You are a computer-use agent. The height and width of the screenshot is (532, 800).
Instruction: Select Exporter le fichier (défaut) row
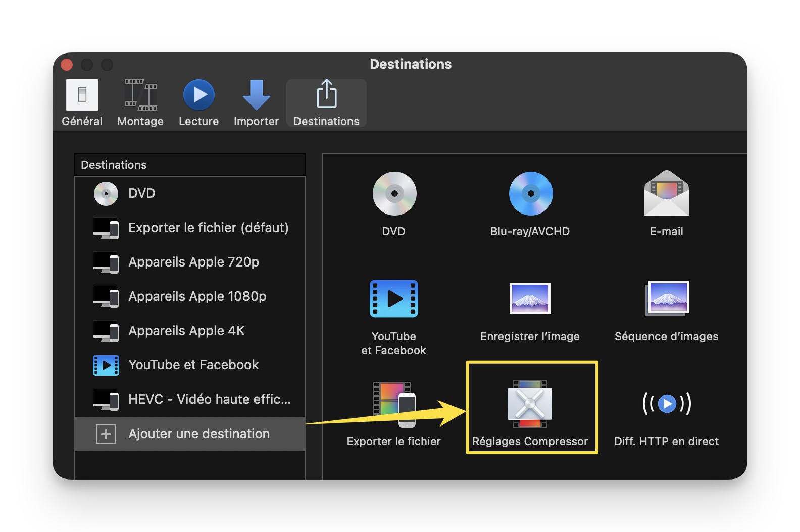tap(190, 228)
